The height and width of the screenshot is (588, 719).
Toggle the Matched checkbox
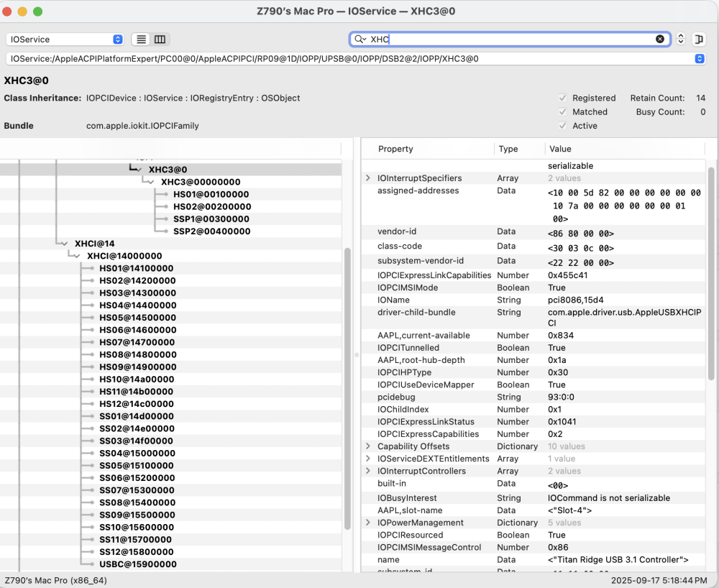563,111
